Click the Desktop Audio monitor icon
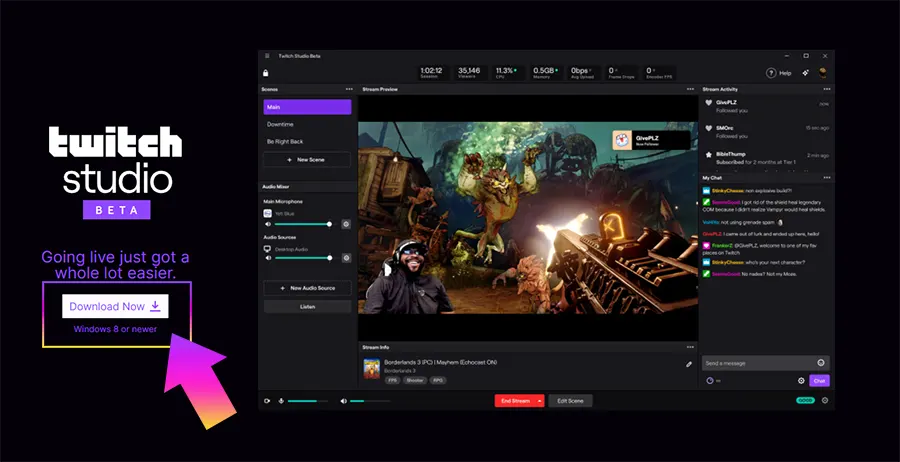 [267, 249]
